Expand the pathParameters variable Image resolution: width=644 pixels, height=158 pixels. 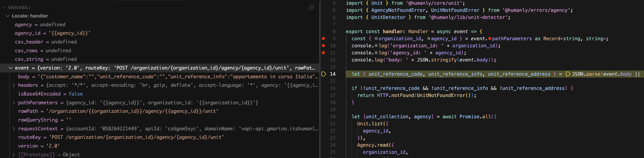tap(14, 103)
